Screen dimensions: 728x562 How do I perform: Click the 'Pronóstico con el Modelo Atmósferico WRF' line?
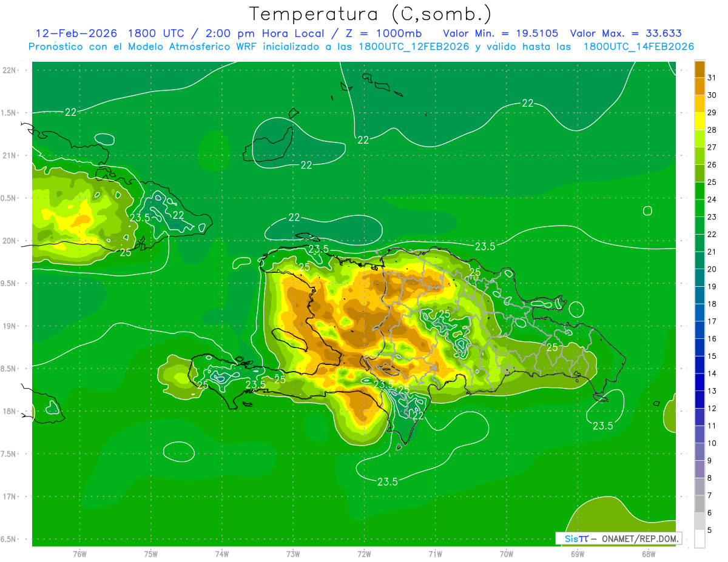tap(361, 47)
